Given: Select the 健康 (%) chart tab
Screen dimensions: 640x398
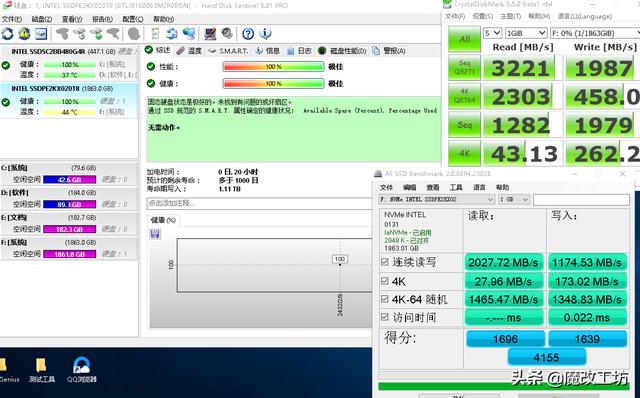Looking at the screenshot, I should [163, 220].
